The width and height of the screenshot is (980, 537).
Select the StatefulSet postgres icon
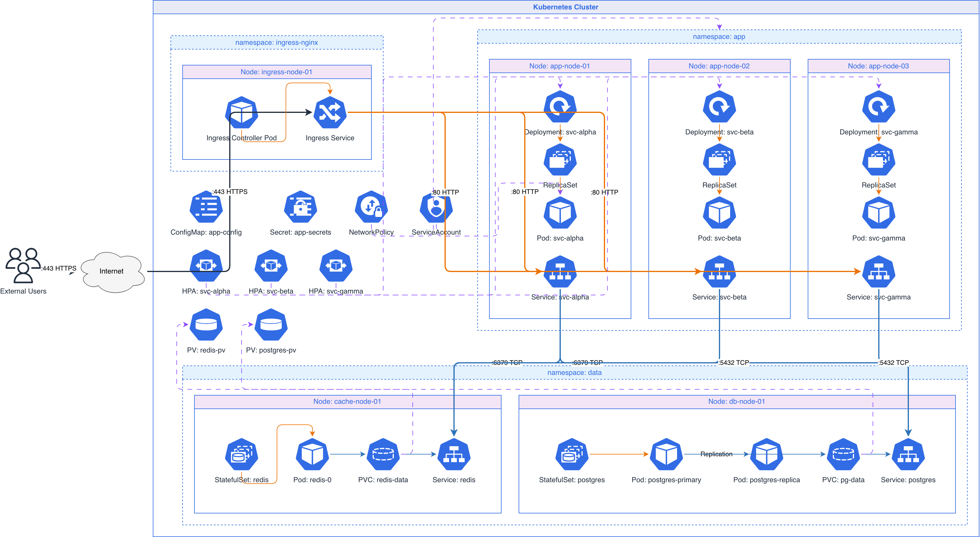click(572, 454)
